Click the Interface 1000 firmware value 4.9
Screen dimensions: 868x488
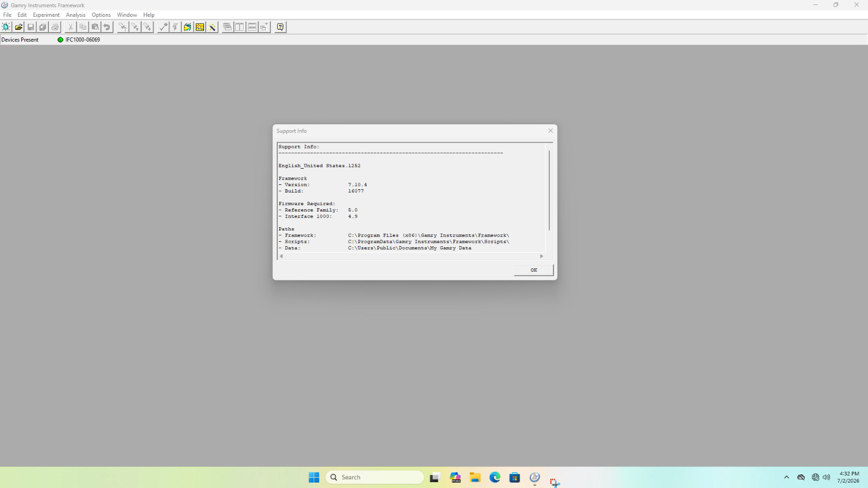coord(353,216)
